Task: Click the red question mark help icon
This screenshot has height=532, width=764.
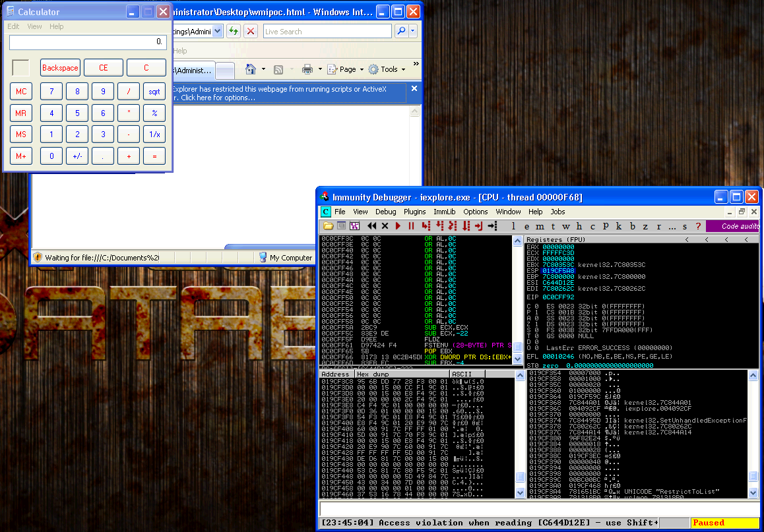Action: pyautogui.click(x=698, y=226)
